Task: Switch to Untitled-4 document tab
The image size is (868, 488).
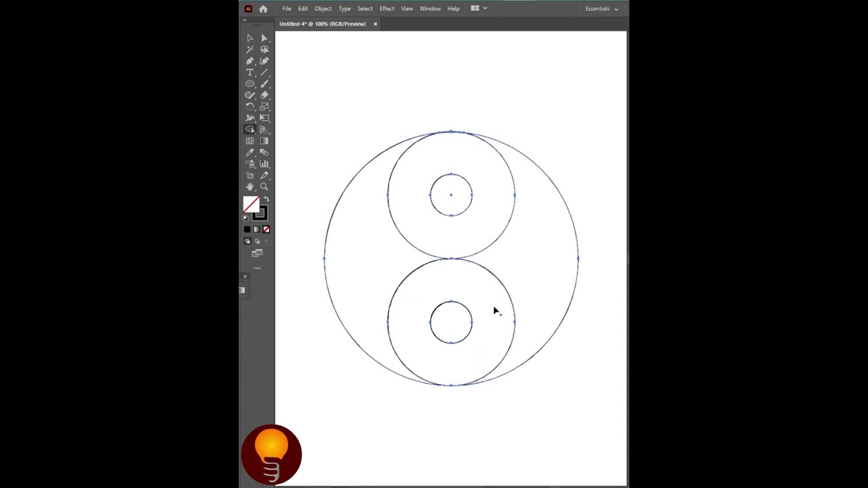Action: click(x=323, y=24)
